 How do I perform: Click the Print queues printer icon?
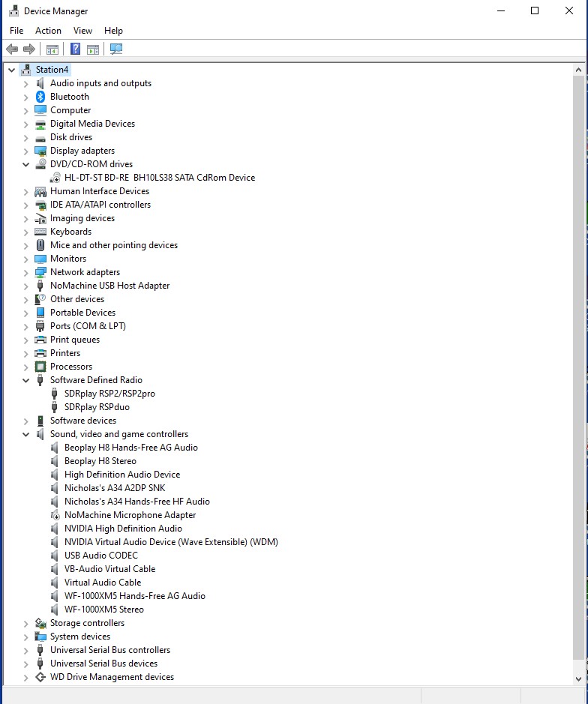click(x=40, y=340)
